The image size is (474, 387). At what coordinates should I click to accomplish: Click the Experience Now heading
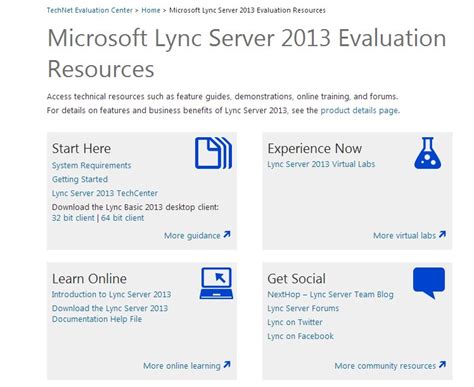[x=315, y=149]
